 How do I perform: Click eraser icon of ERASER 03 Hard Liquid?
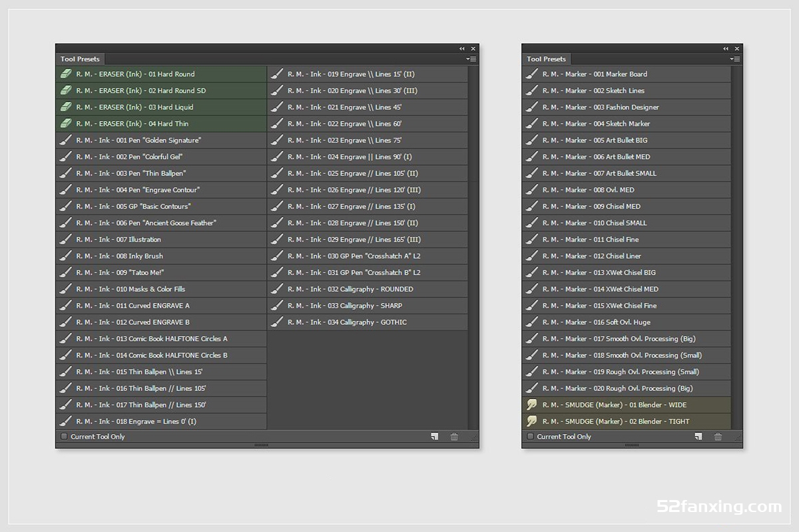[65, 107]
